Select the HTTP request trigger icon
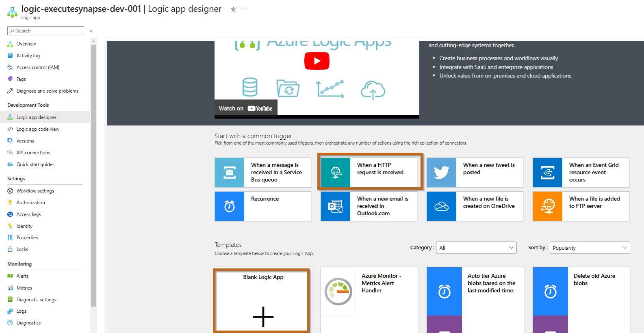644x333 pixels. tap(336, 173)
